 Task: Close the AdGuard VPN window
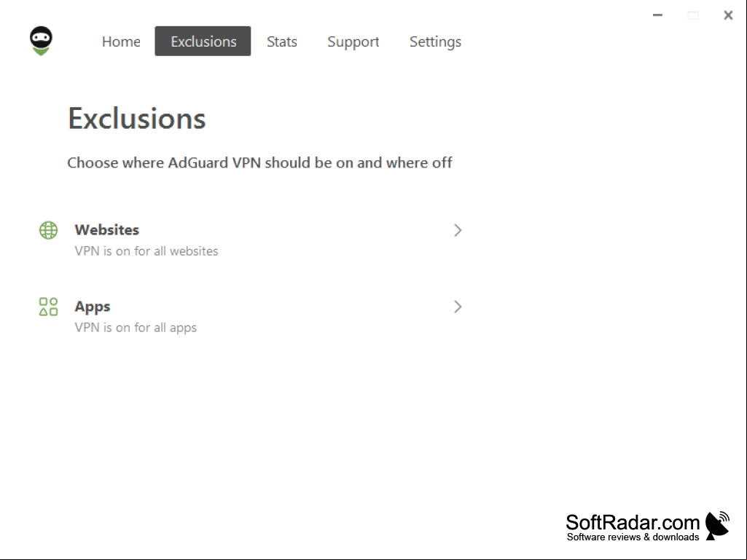coord(728,15)
